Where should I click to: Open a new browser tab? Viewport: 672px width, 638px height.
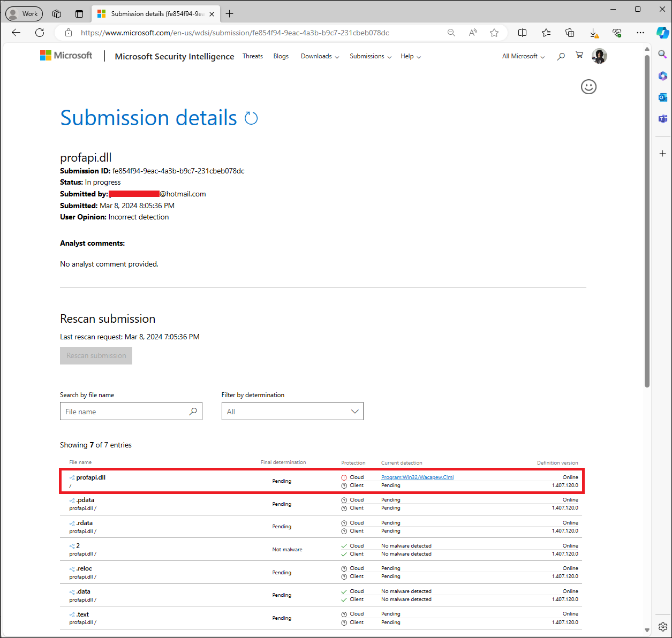click(x=229, y=14)
